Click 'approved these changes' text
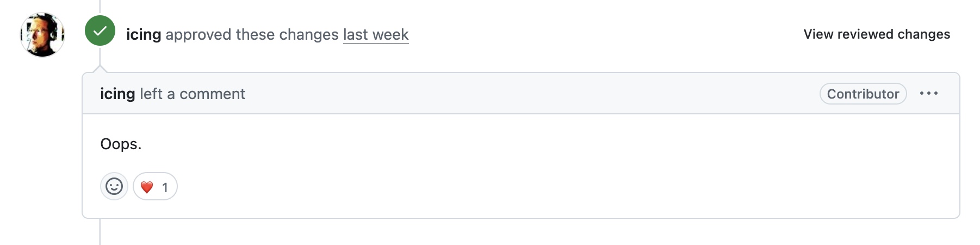The width and height of the screenshot is (980, 245). click(x=252, y=34)
